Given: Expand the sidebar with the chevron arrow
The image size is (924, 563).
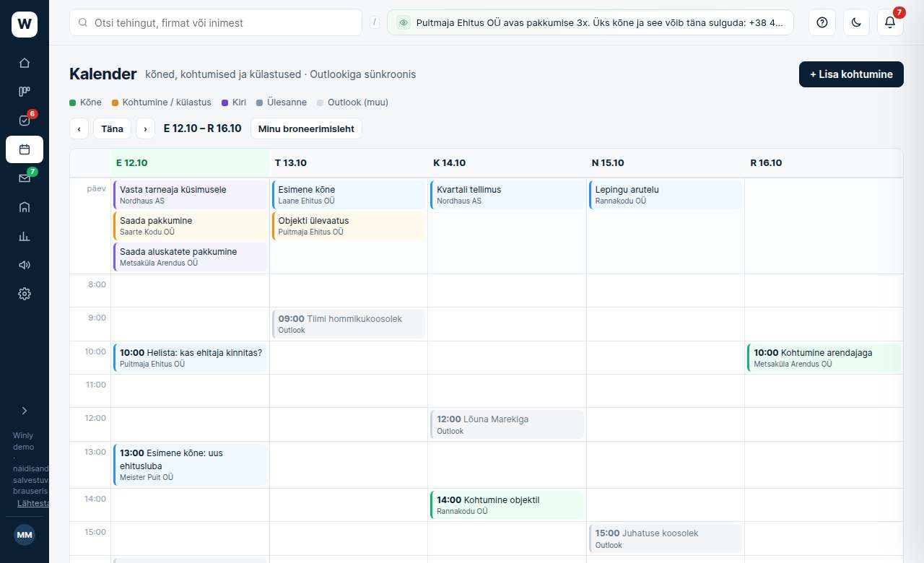Looking at the screenshot, I should (25, 411).
